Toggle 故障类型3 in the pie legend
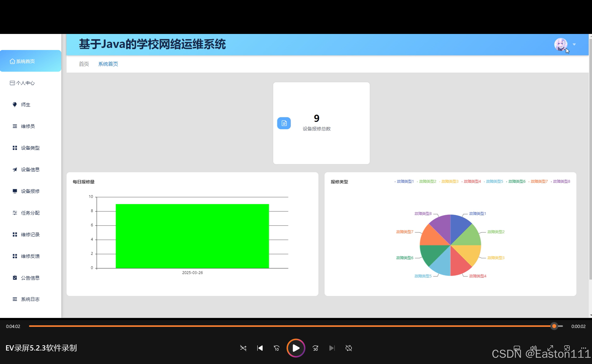 [449, 181]
